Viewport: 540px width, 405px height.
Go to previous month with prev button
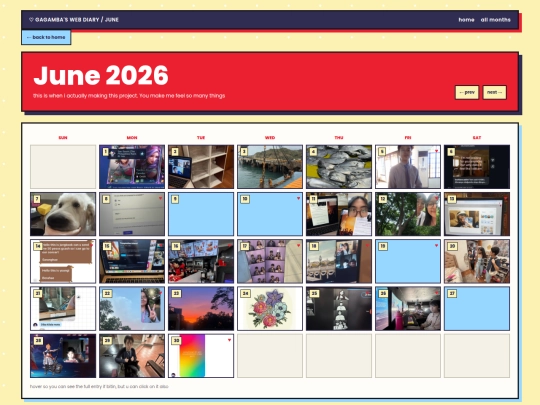[467, 92]
